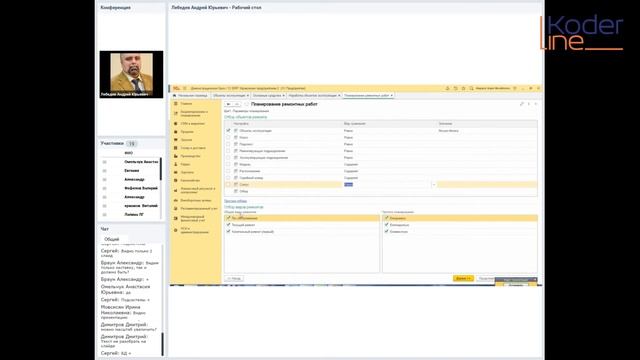The width and height of the screenshot is (640, 360).
Task: Open the Склад и доставка sidebar icon
Action: coord(176,148)
